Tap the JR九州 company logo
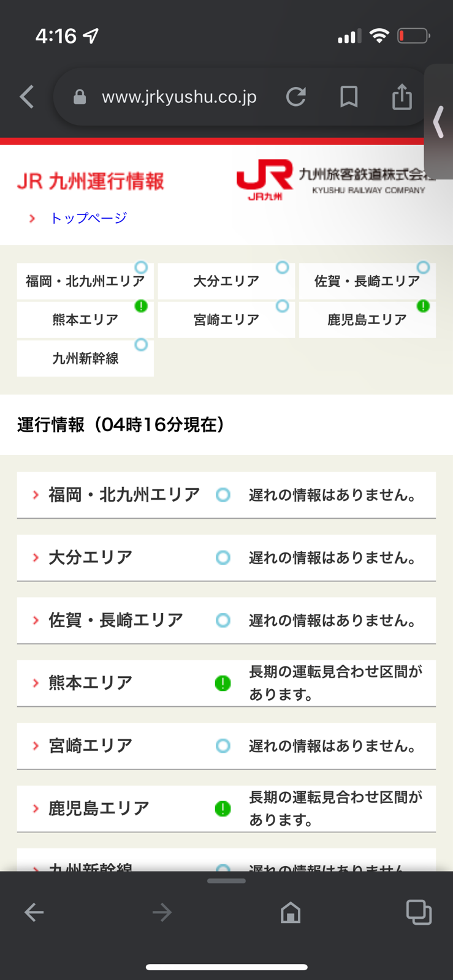This screenshot has width=453, height=980. (265, 180)
